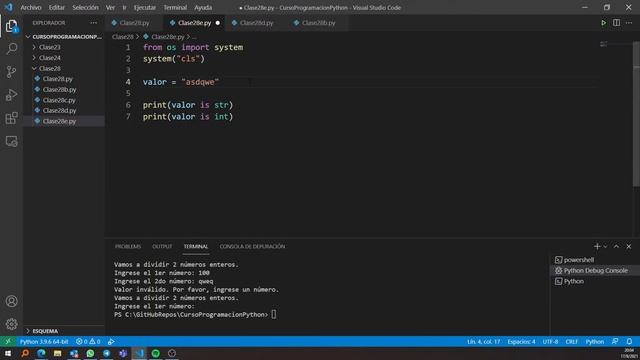Open Windows taskbar search icon
The height and width of the screenshot is (360, 640).
tap(25, 353)
